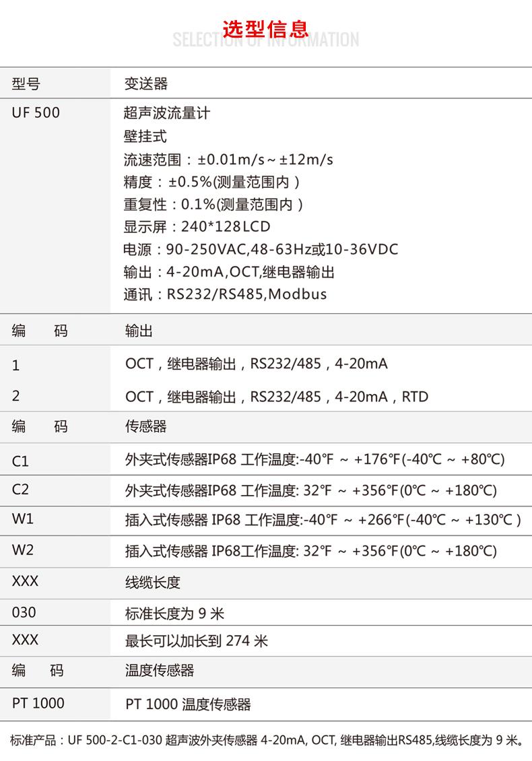
Task: Click the 电源 90-250VAC specification line
Action: tap(261, 249)
